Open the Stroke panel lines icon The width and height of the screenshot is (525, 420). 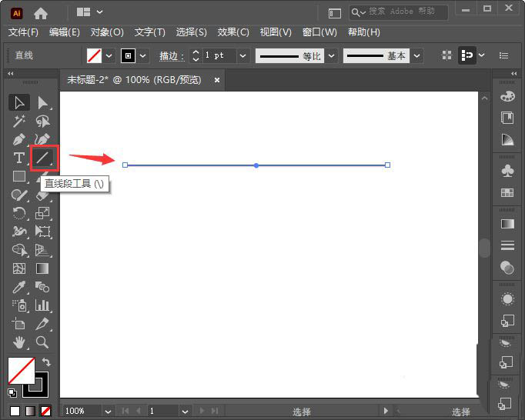tap(507, 245)
